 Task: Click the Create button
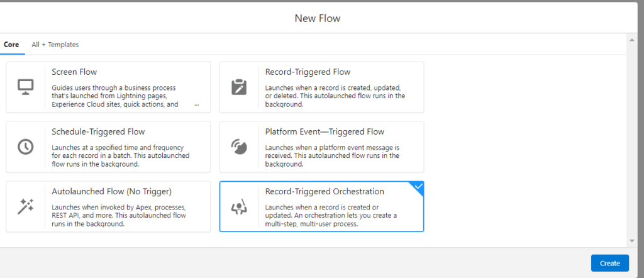coord(610,263)
